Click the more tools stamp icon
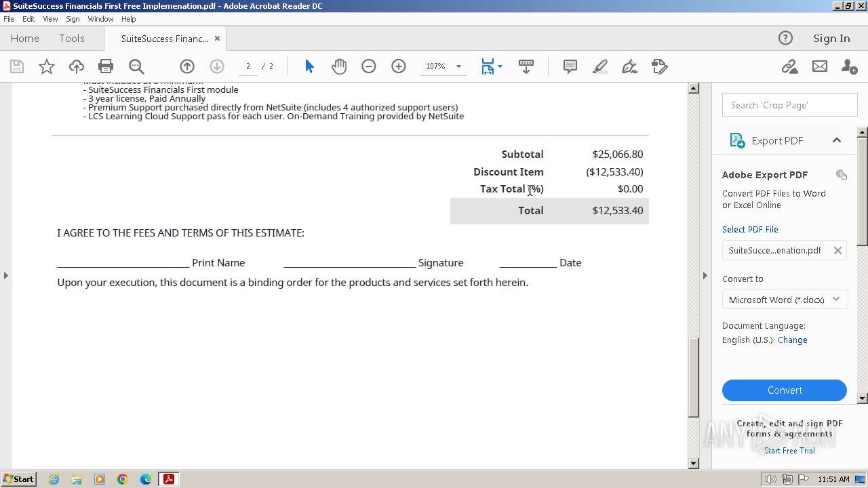 click(x=660, y=66)
